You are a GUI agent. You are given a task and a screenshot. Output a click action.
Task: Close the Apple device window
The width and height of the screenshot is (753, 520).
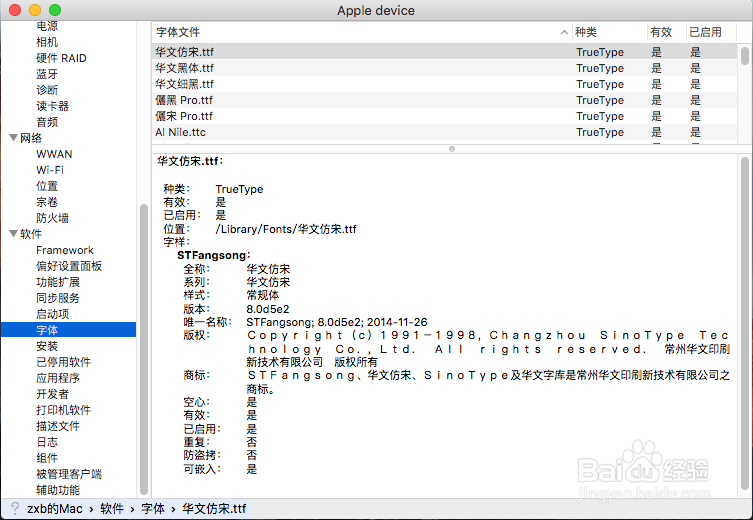(15, 10)
